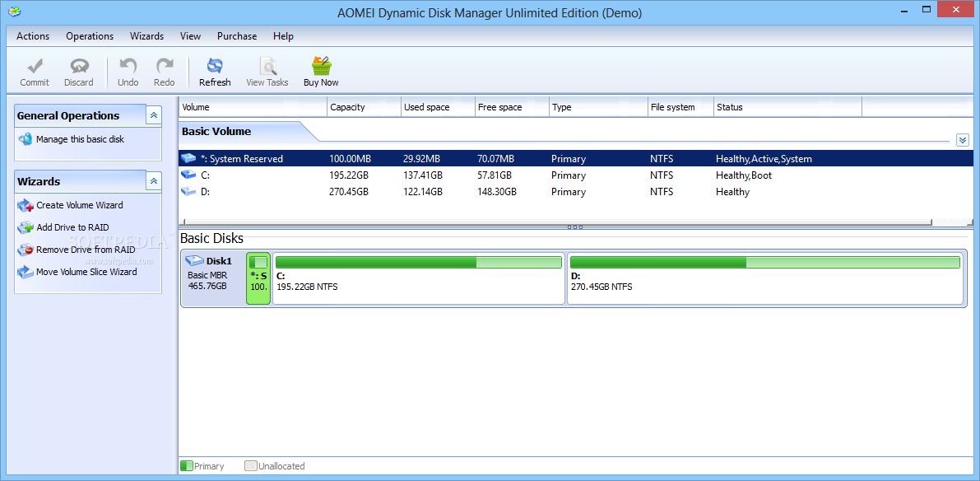Sort by the Capacity column header
This screenshot has height=481, width=980.
[x=364, y=107]
